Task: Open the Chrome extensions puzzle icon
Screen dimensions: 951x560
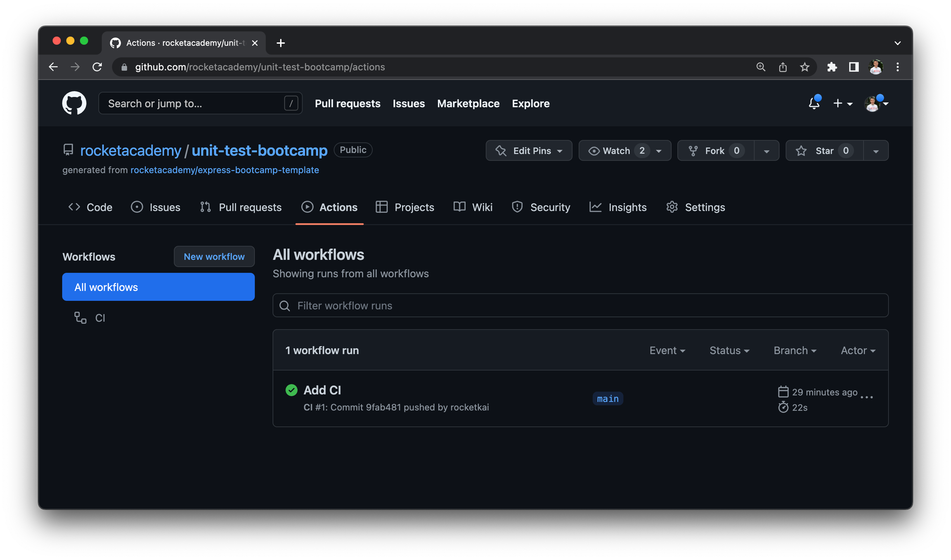Action: 832,67
